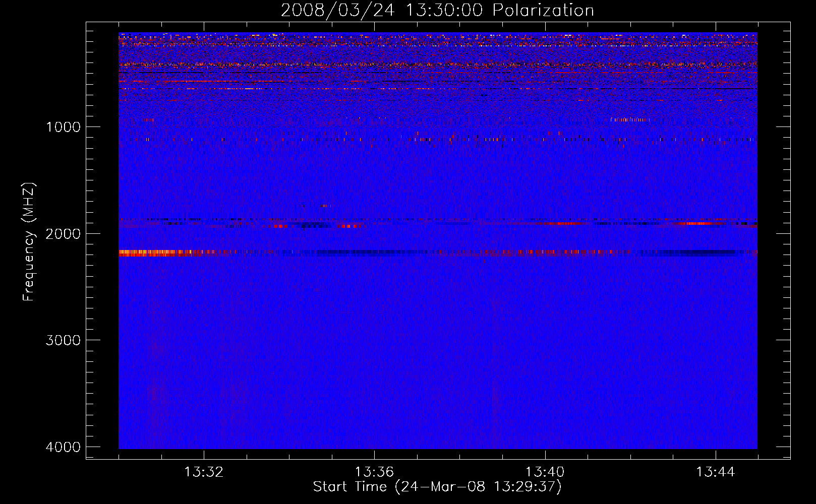Click the 13:40 time tick label

545,472
